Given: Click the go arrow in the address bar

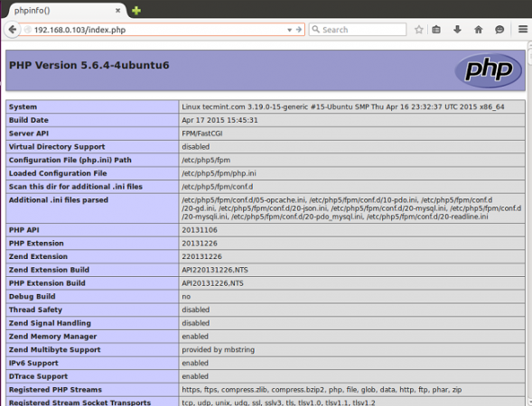Looking at the screenshot, I should click(299, 30).
